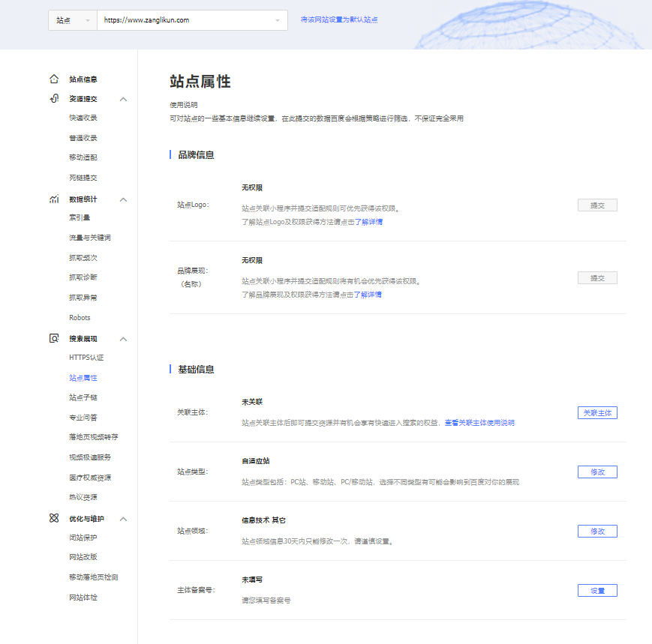Click the 优化与维护 section icon

click(x=54, y=518)
